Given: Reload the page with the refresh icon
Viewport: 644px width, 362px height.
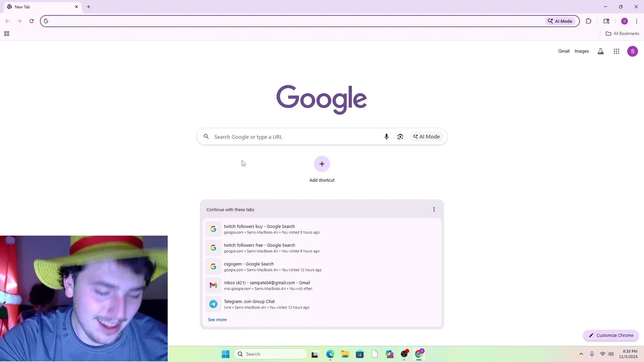Looking at the screenshot, I should (31, 21).
